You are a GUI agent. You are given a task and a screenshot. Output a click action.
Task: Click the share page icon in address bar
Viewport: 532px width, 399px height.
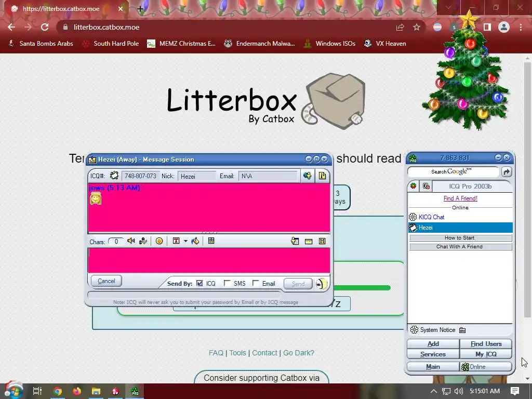tap(400, 27)
